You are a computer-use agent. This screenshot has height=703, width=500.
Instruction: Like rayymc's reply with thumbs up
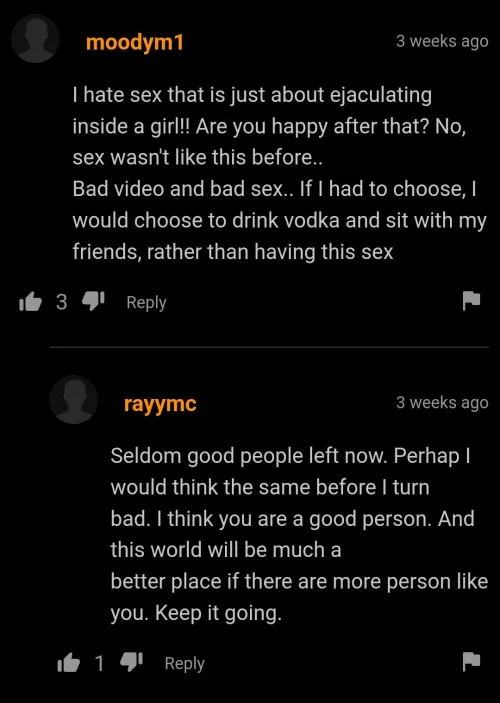tap(68, 663)
